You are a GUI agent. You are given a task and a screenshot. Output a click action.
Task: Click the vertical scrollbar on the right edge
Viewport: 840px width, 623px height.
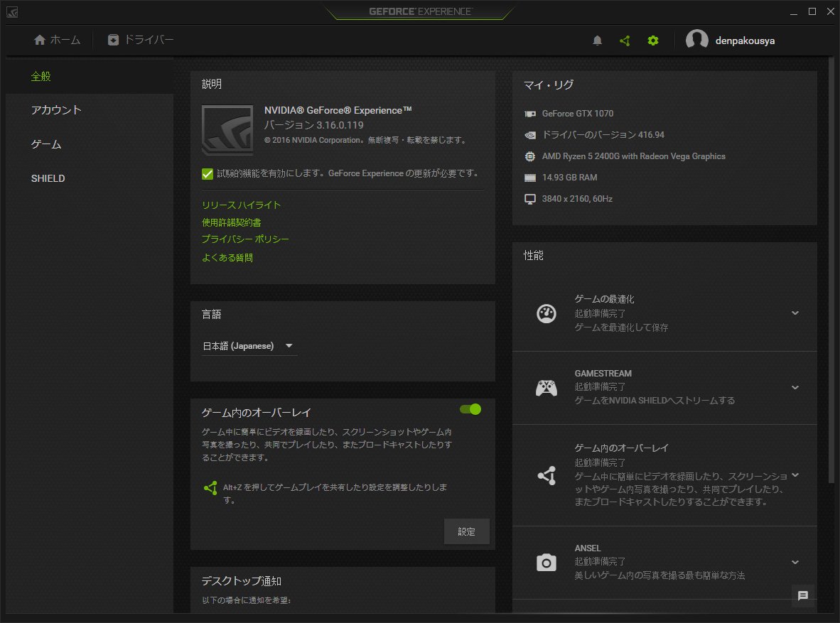pos(831,271)
